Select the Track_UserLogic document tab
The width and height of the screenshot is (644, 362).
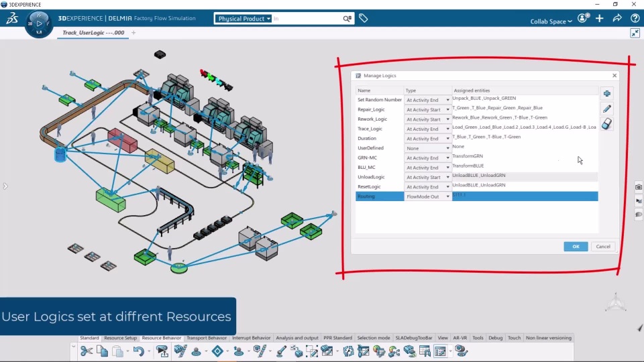point(93,32)
